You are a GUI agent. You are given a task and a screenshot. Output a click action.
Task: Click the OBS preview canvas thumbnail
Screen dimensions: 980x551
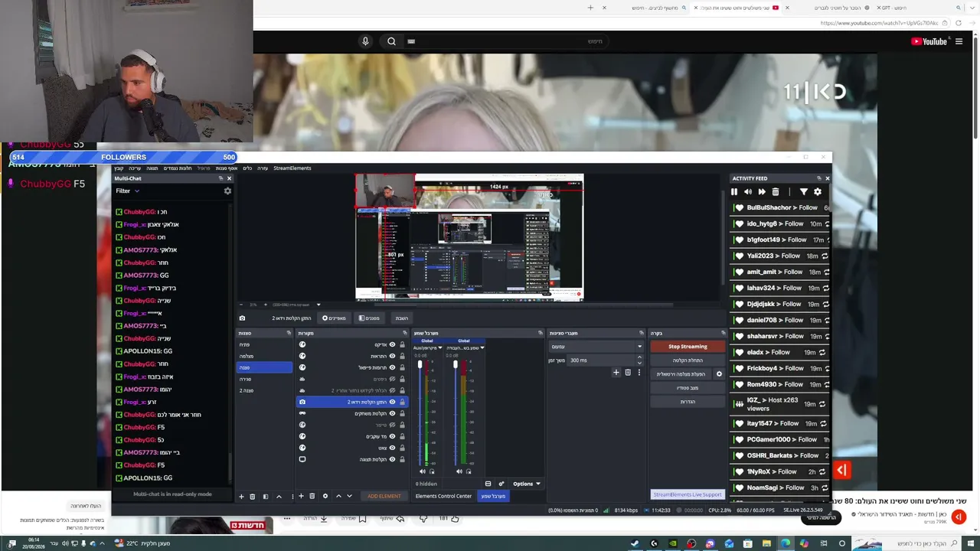coord(469,237)
